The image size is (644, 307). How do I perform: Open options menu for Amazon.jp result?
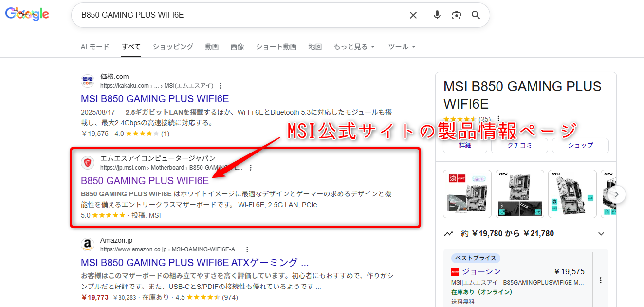[x=247, y=249]
